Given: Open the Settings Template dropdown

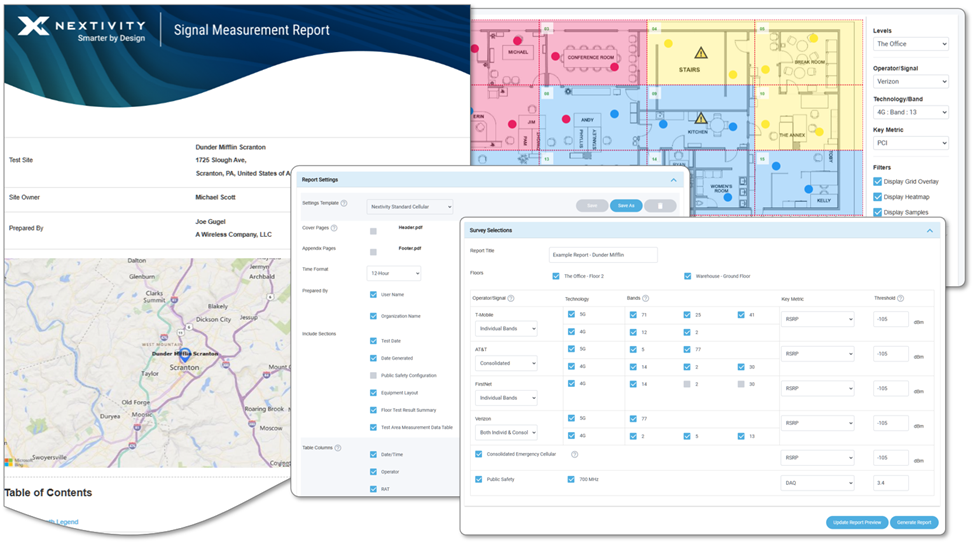Looking at the screenshot, I should coord(410,206).
